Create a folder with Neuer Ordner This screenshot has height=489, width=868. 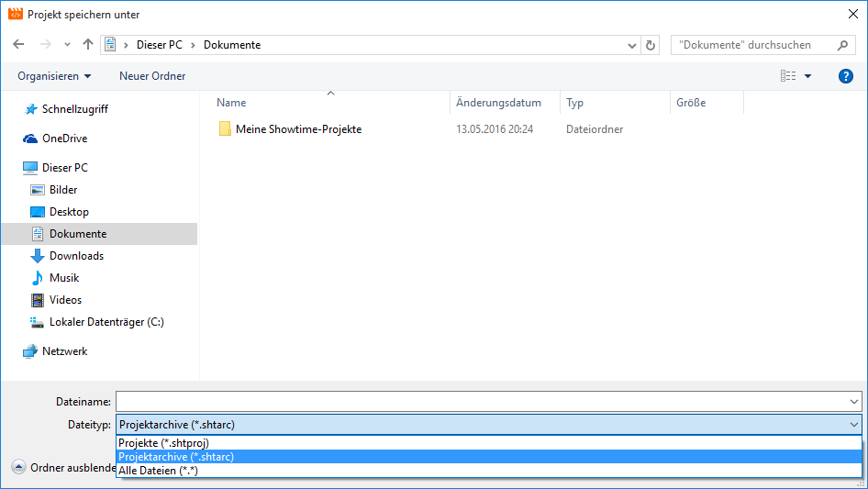pos(152,76)
